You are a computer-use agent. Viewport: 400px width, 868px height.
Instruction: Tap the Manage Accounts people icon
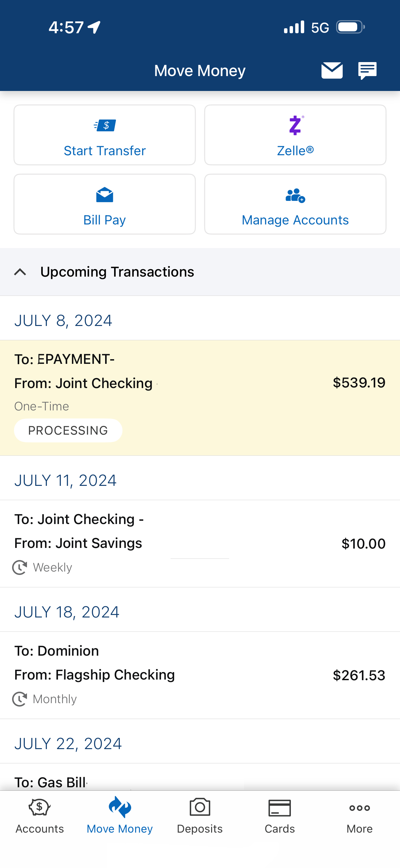click(295, 195)
